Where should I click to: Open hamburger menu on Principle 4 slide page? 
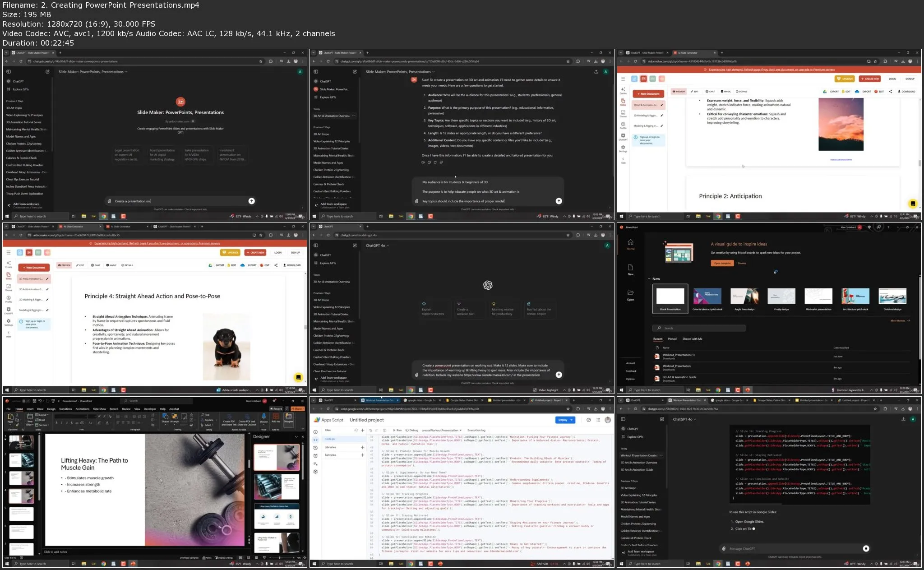pyautogui.click(x=8, y=253)
